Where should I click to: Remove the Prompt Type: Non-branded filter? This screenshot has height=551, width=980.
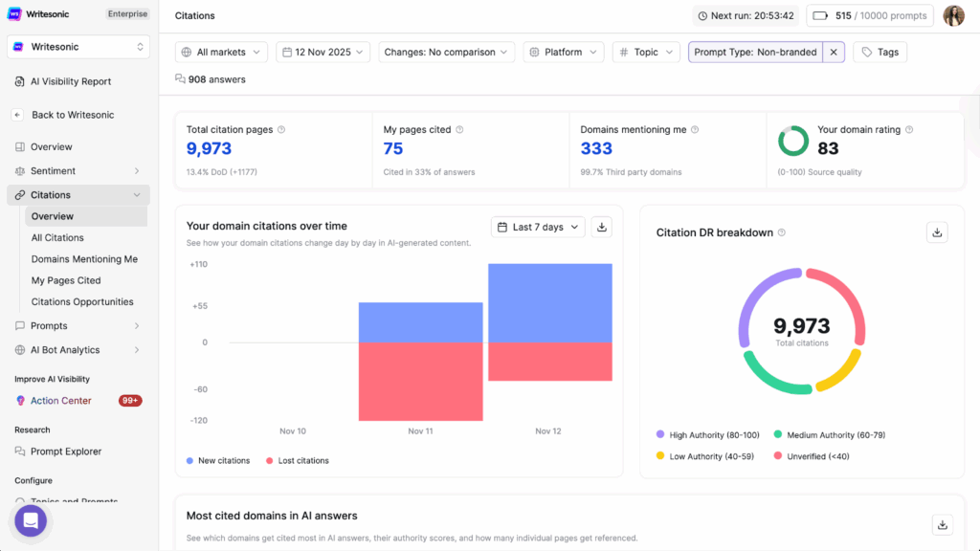(833, 52)
